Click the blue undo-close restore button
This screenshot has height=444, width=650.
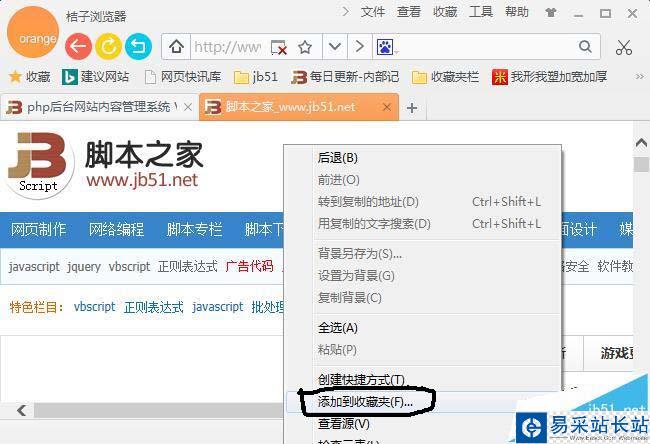click(138, 46)
